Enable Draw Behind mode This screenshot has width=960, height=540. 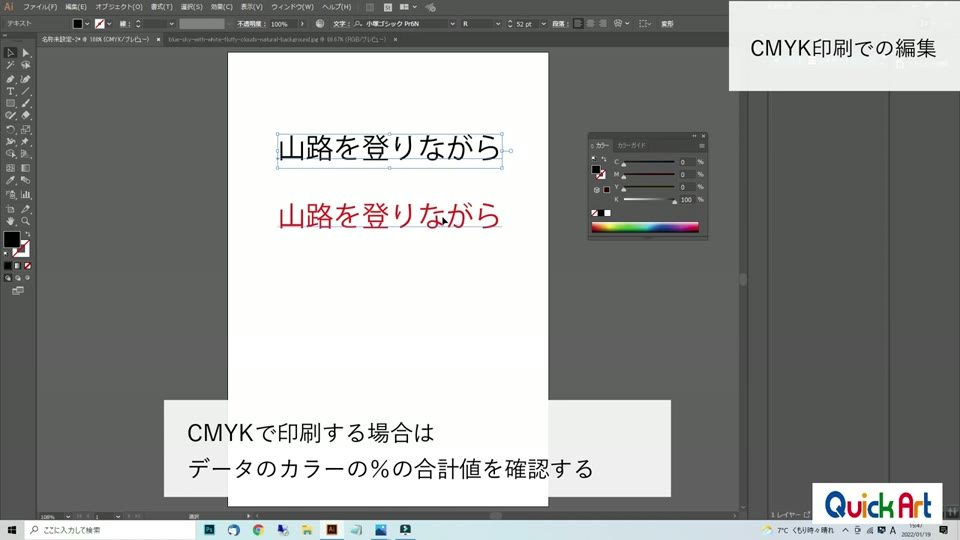click(x=18, y=278)
